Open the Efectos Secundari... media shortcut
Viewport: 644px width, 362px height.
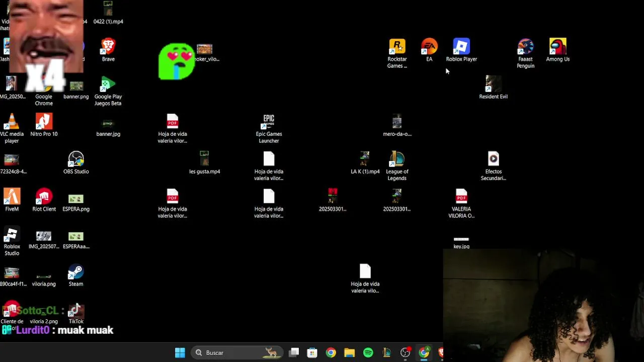(493, 166)
